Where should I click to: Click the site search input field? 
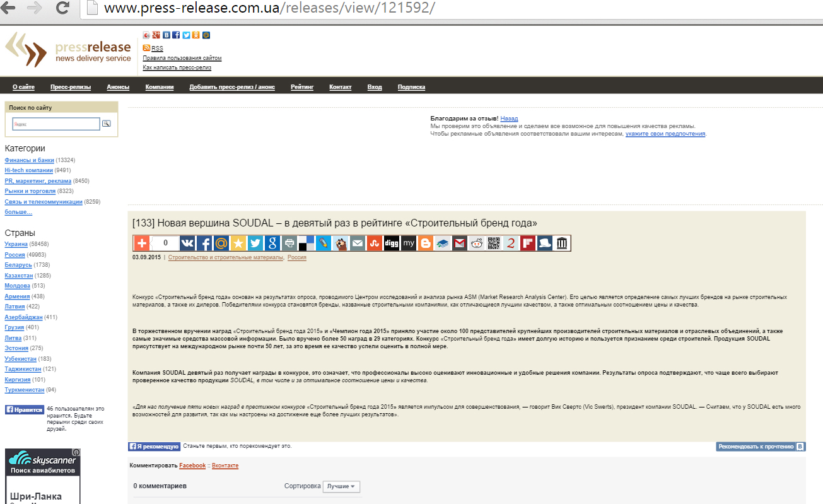click(x=56, y=124)
